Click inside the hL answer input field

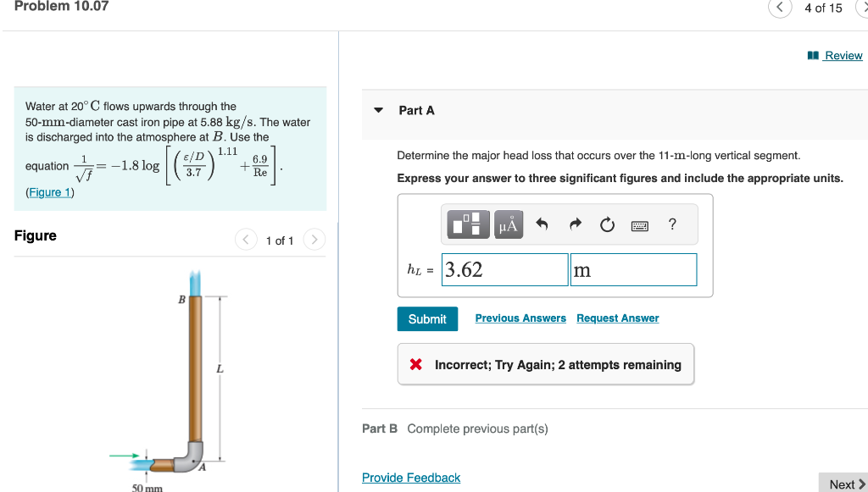pyautogui.click(x=504, y=269)
